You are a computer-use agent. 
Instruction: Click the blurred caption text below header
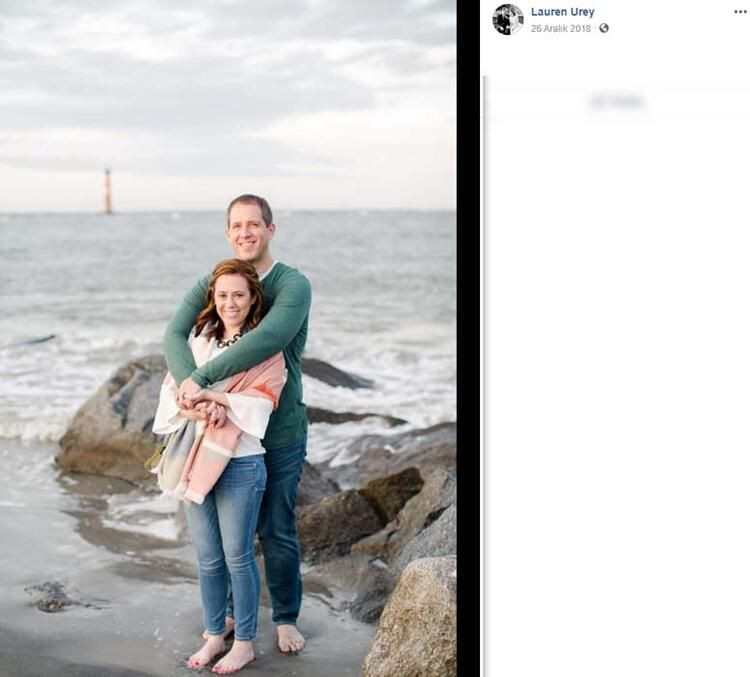point(617,101)
